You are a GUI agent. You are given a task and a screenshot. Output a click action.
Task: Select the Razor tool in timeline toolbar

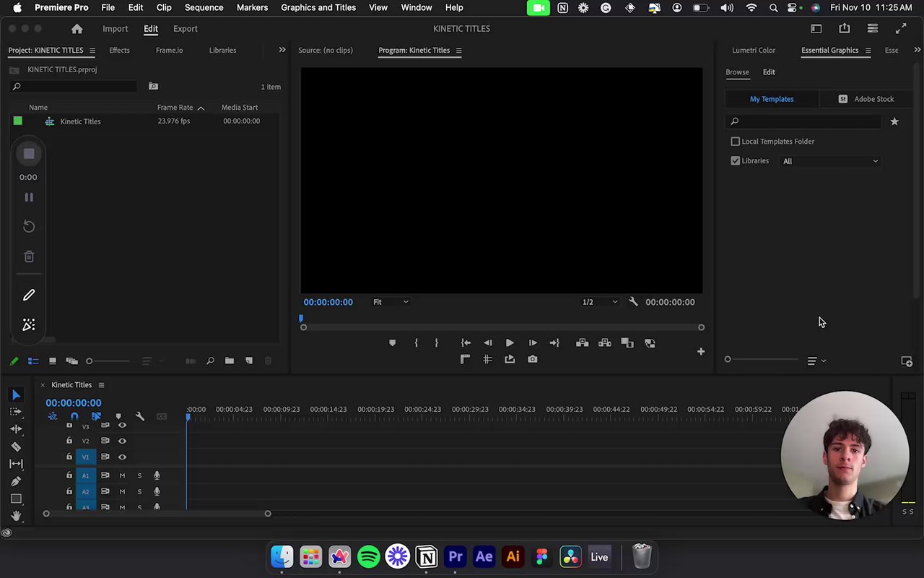coord(16,447)
